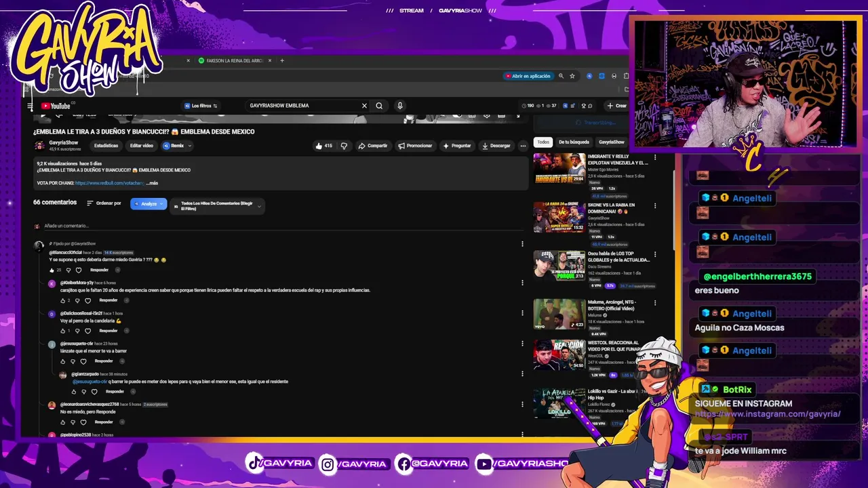Click the Promocionar button
868x488 pixels.
click(415, 146)
